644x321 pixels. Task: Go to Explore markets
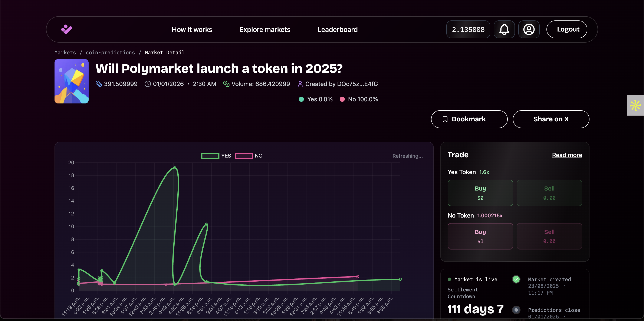(265, 29)
